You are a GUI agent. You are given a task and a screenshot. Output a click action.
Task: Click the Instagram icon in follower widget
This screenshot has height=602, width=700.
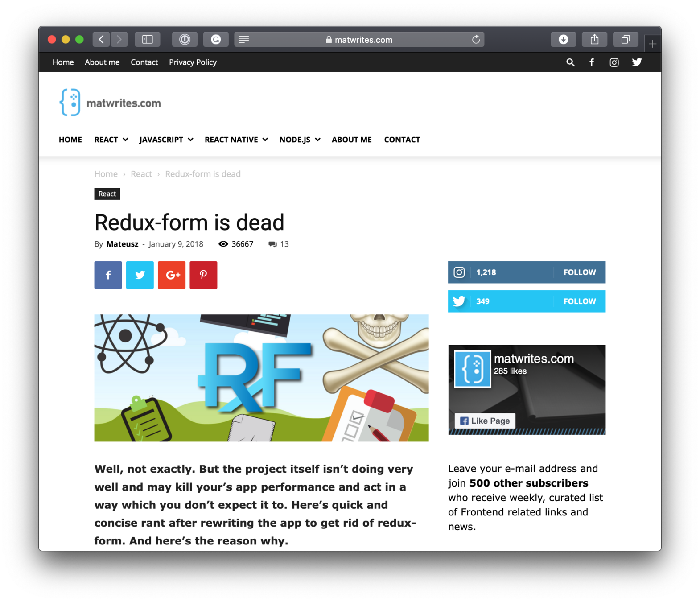pos(459,272)
